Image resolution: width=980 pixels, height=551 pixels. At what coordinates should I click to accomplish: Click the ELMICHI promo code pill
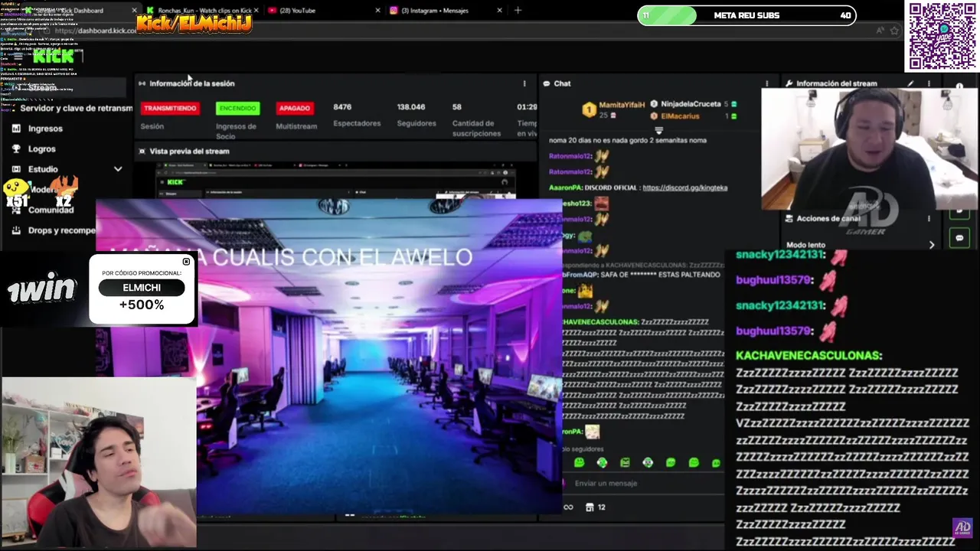(x=142, y=288)
